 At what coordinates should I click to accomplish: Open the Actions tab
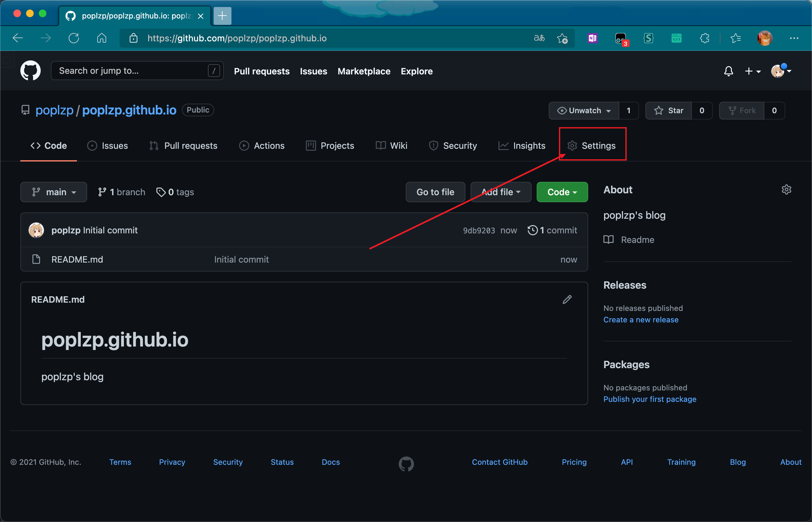tap(262, 146)
